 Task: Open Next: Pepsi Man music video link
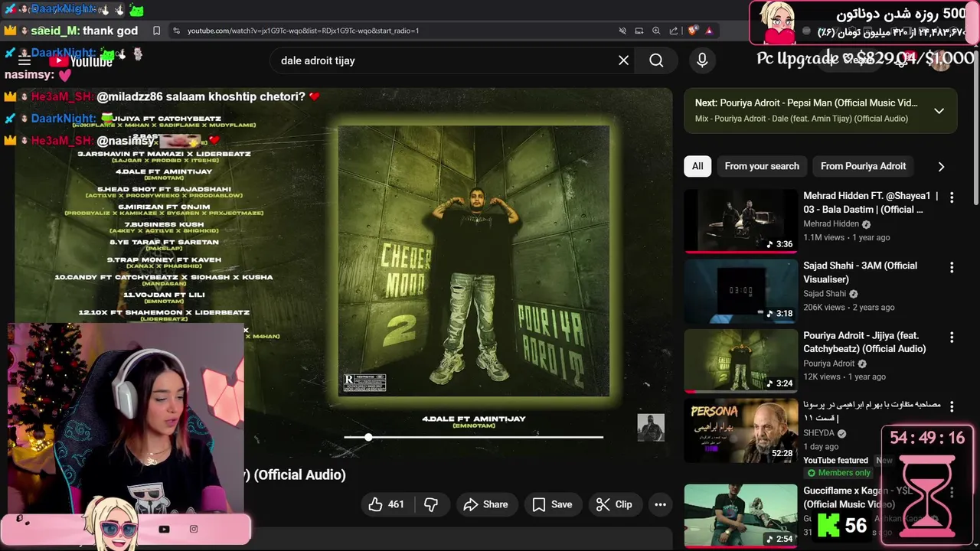[x=805, y=103]
